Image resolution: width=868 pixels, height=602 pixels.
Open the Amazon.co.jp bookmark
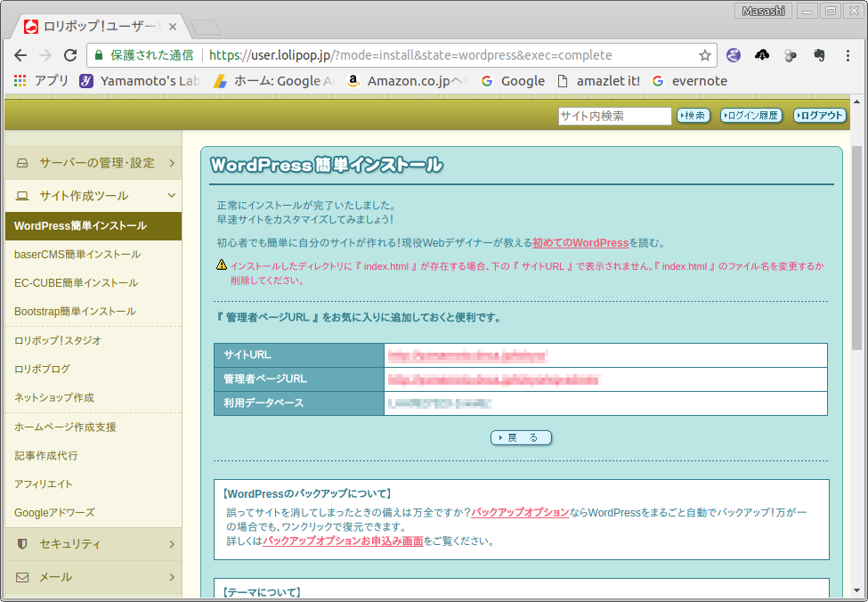[x=409, y=81]
